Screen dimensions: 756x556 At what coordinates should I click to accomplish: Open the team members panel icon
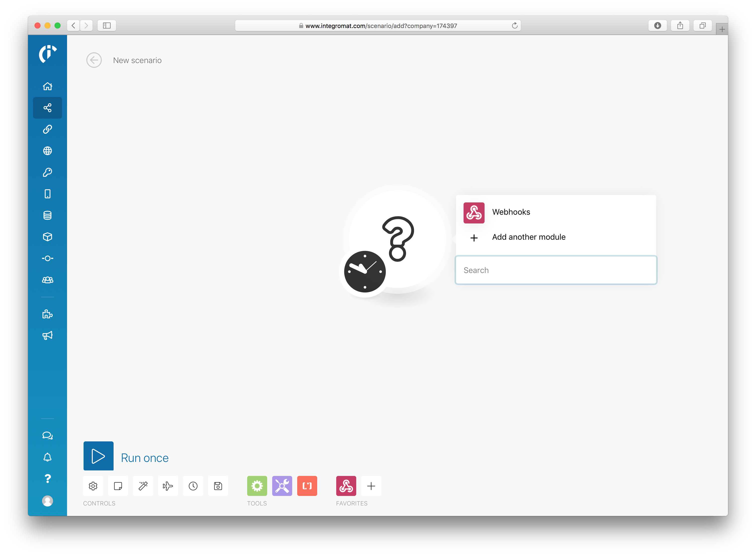tap(48, 280)
